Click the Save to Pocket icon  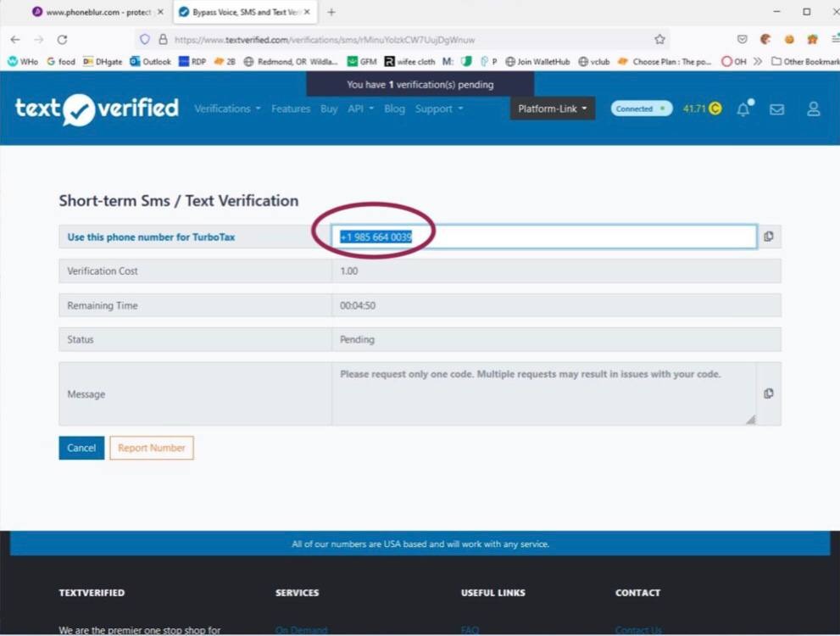click(x=742, y=39)
